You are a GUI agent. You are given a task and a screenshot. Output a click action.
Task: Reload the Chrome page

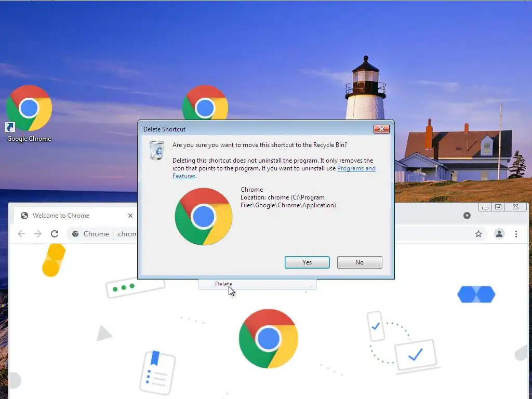(55, 234)
